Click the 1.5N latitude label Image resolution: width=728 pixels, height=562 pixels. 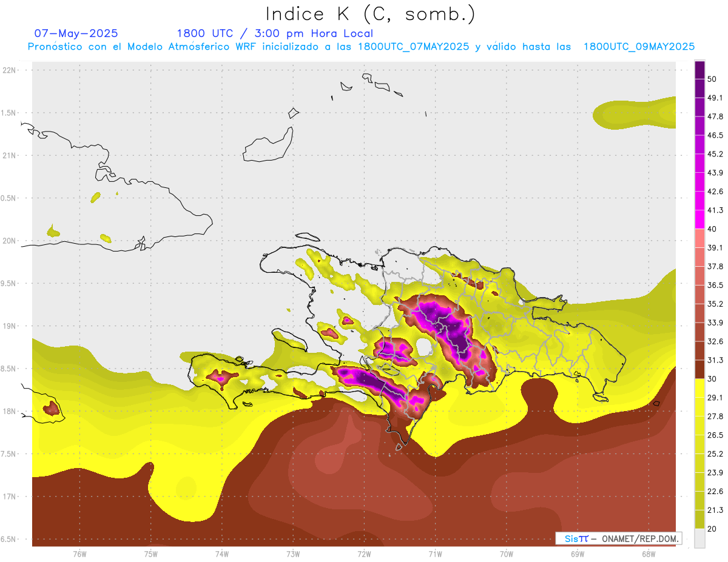(10, 113)
